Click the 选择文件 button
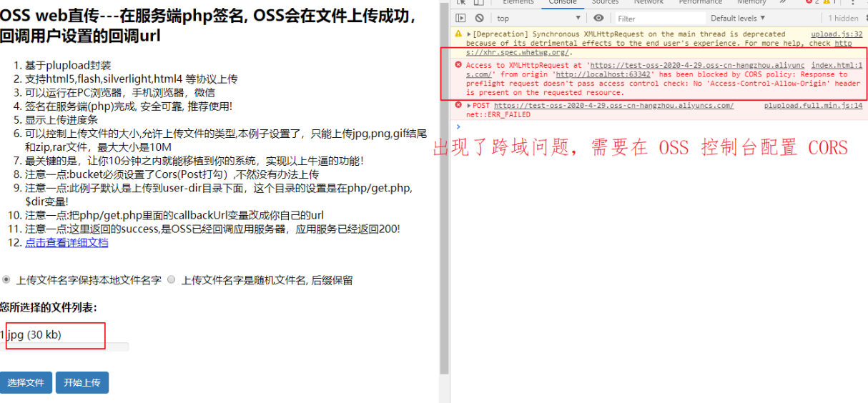868x403 pixels. 26,382
